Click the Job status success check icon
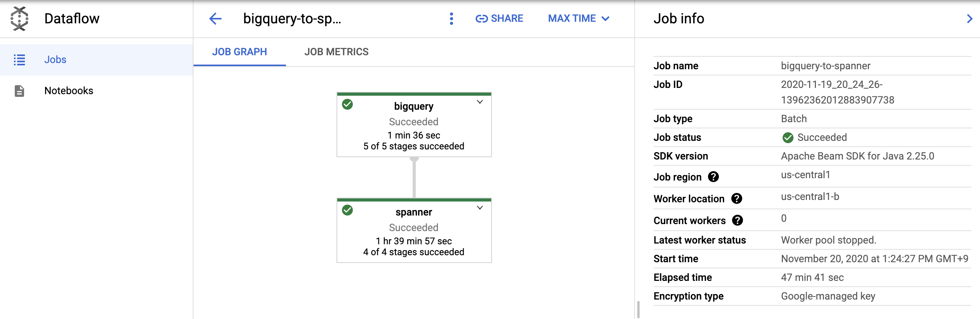 point(788,137)
